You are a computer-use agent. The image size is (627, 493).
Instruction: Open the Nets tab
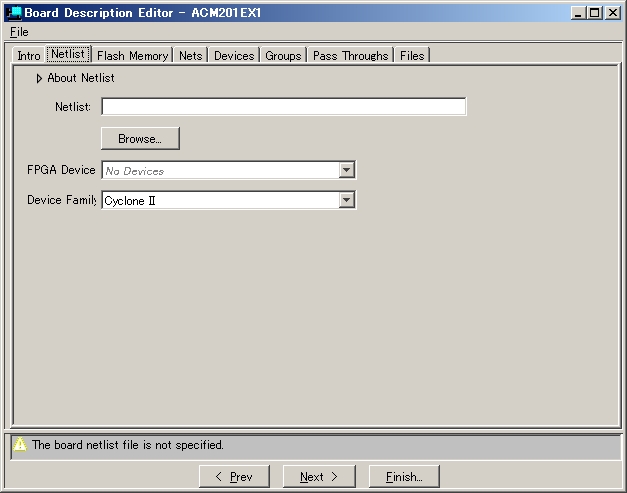[x=191, y=56]
